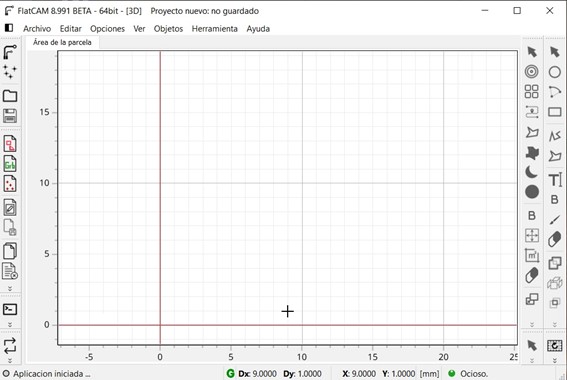Open the project folder icon
Screen dimensions: 567x380
(10, 96)
